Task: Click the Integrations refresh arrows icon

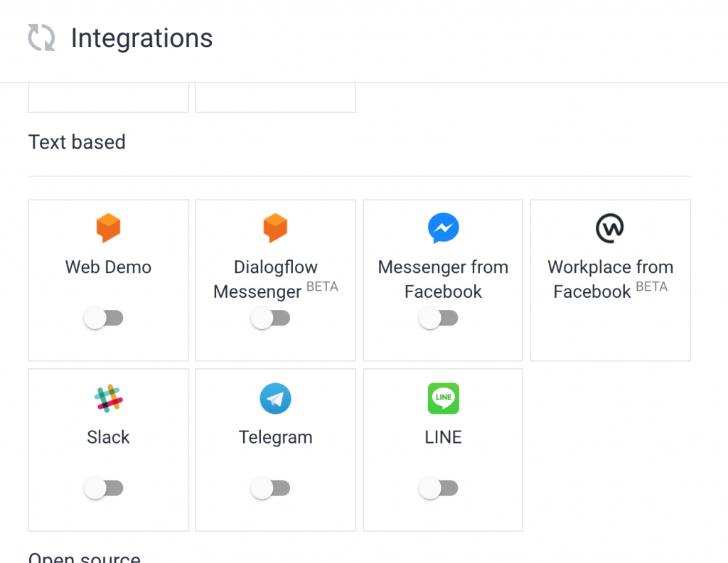Action: coord(41,38)
